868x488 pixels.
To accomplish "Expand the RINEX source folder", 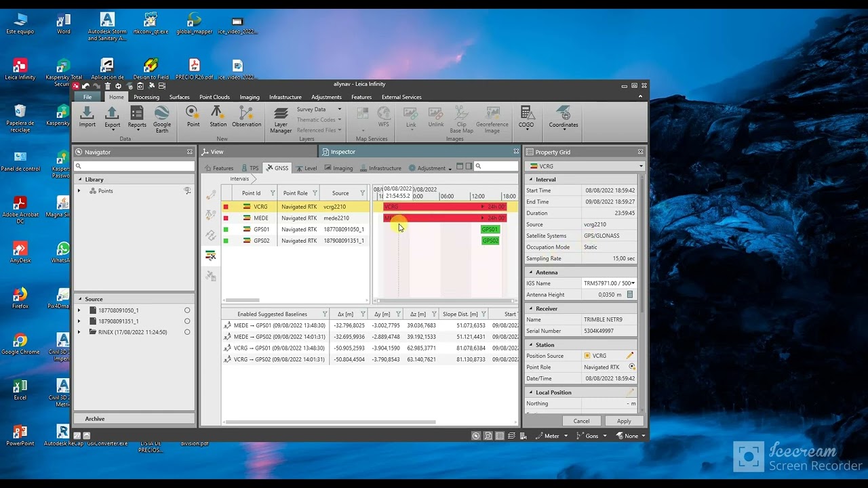I will coord(79,332).
